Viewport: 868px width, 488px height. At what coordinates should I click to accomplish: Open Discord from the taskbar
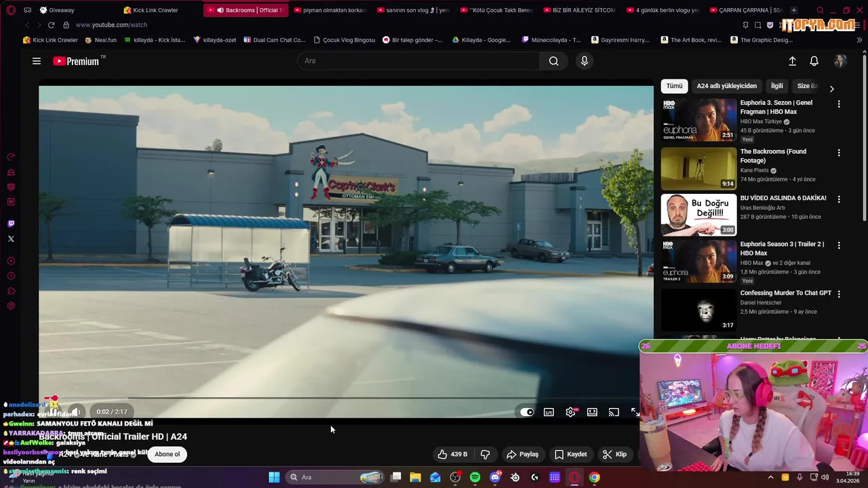[x=495, y=477]
